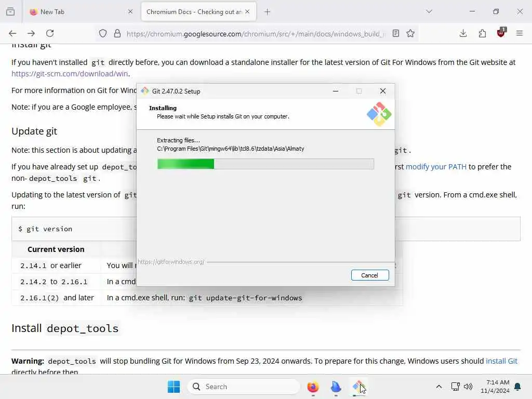
Task: Switch to New Tab tab
Action: (81, 12)
